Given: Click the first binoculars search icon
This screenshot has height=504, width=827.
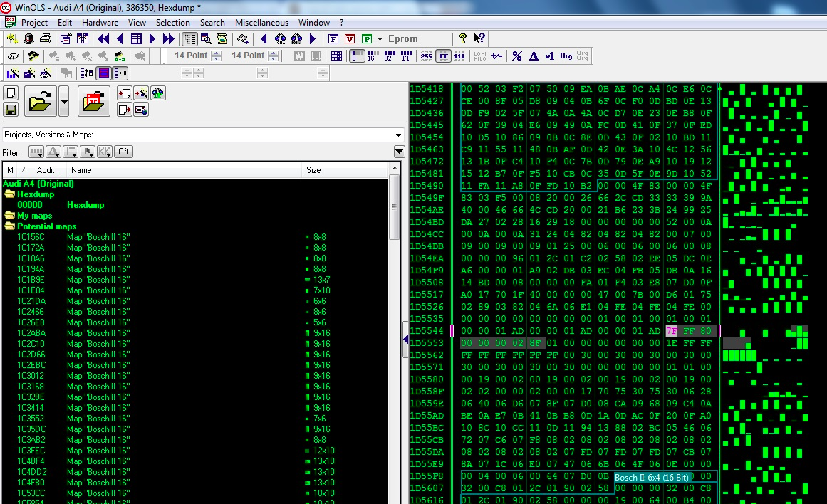Looking at the screenshot, I should click(x=280, y=38).
